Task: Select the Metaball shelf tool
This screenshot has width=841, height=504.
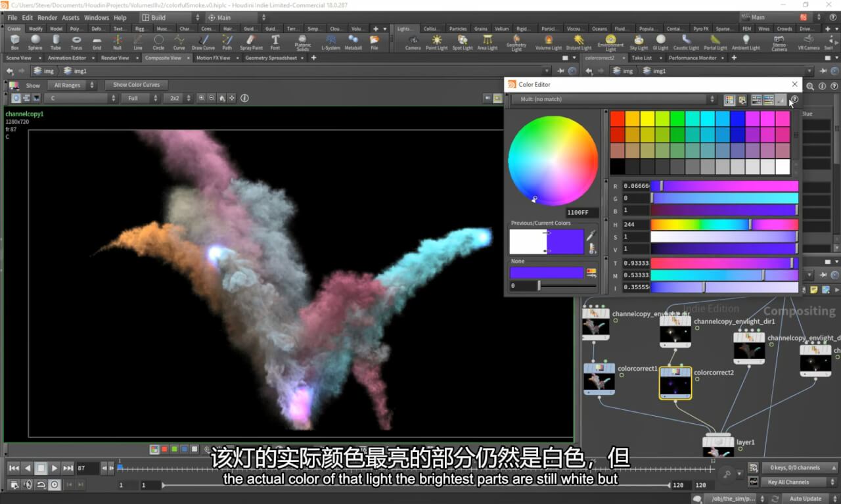Action: [x=353, y=43]
